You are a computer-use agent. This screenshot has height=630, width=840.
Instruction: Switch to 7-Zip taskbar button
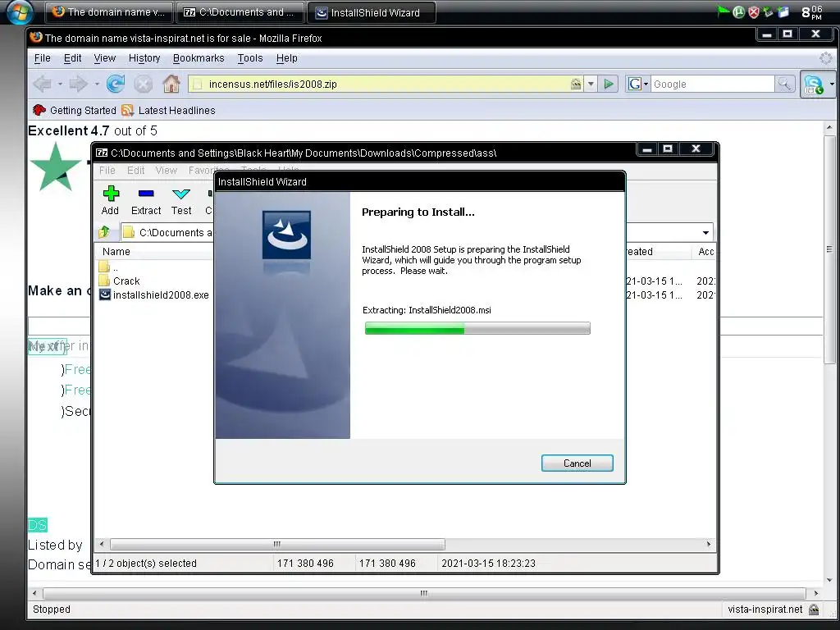(x=240, y=12)
